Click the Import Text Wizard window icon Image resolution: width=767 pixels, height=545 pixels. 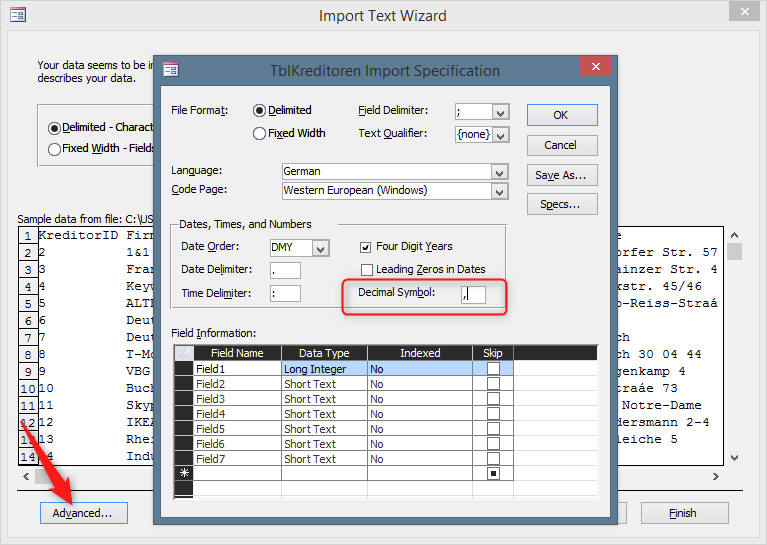18,15
